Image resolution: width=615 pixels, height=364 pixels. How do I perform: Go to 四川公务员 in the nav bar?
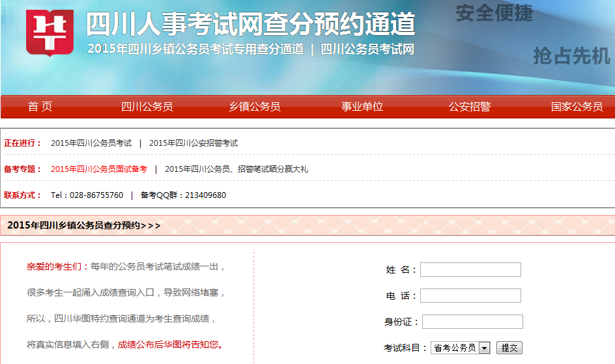click(x=147, y=107)
